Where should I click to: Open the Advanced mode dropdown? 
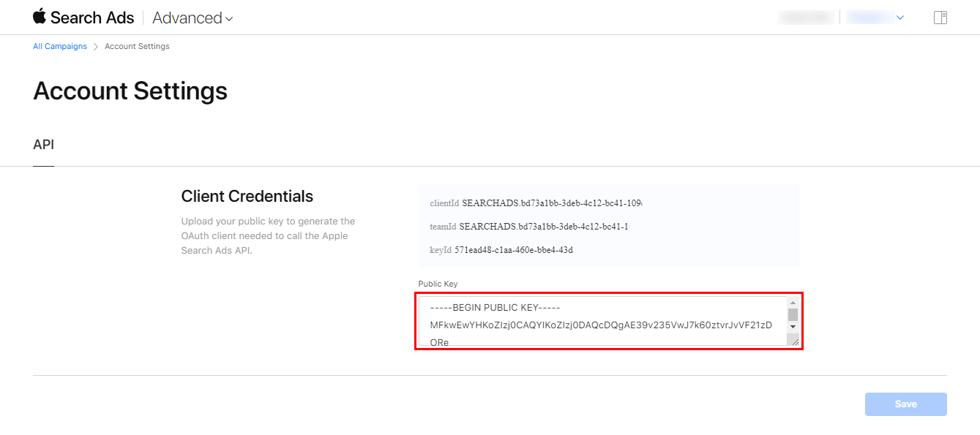192,18
